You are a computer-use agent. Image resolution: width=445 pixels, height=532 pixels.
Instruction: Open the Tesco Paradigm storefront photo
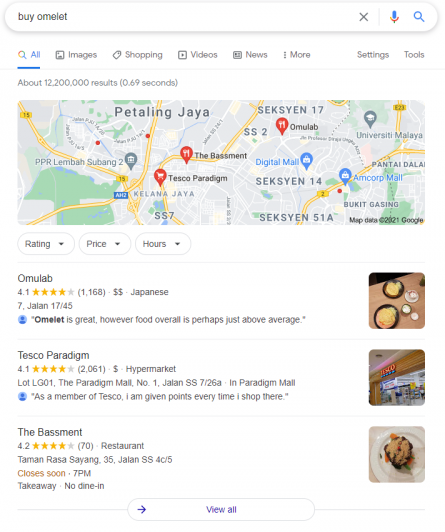[396, 377]
